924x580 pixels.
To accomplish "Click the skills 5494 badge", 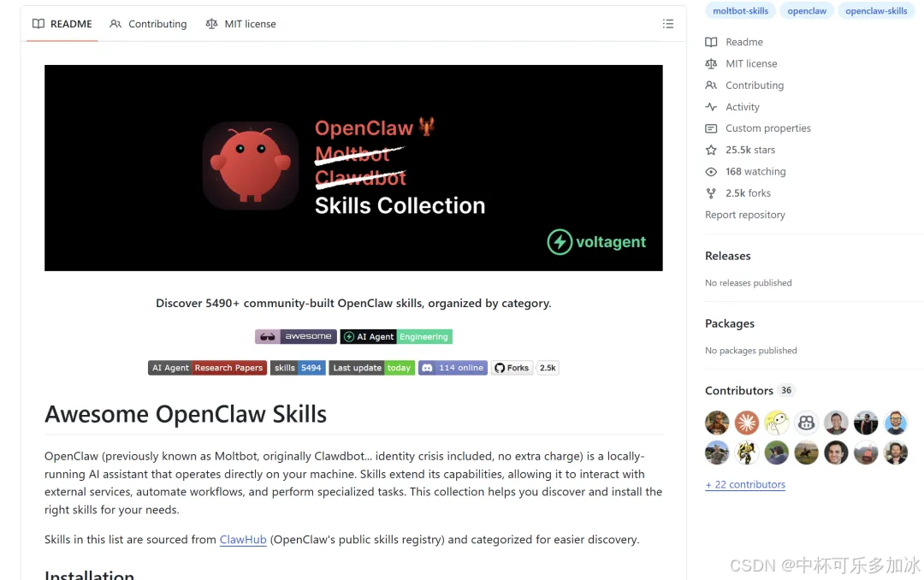I will pyautogui.click(x=298, y=367).
